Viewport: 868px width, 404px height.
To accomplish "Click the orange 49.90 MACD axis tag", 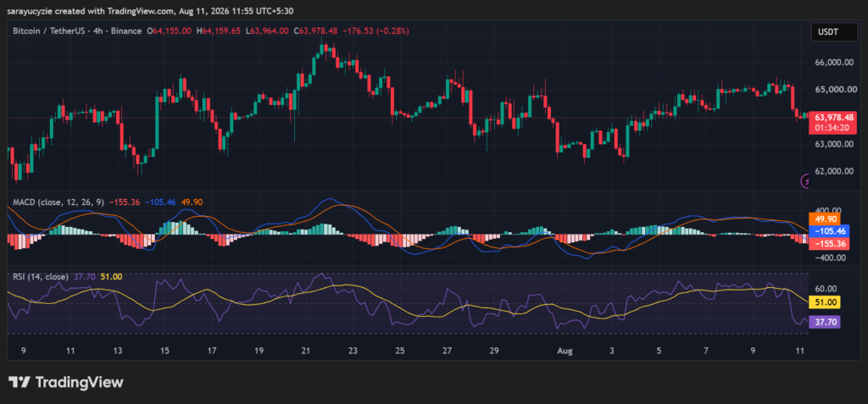I will (824, 220).
